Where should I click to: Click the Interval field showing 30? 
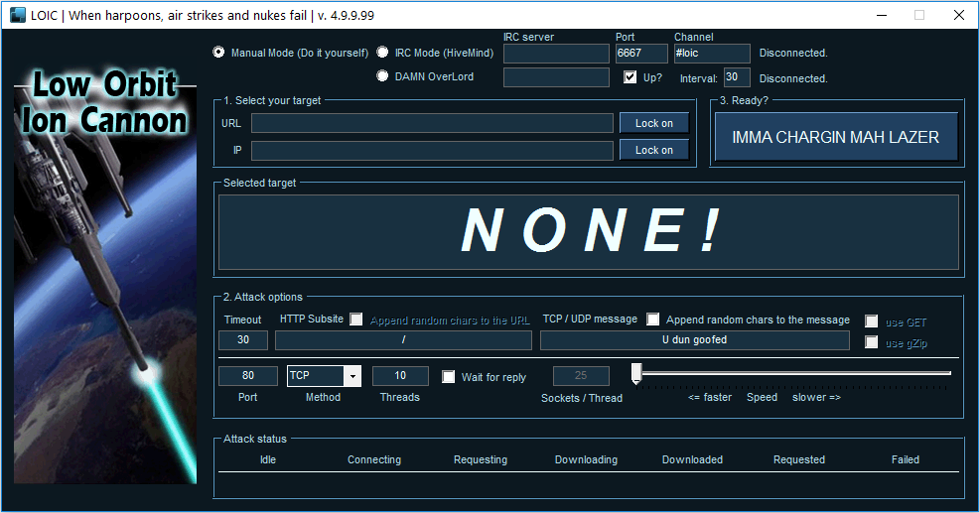coord(737,77)
